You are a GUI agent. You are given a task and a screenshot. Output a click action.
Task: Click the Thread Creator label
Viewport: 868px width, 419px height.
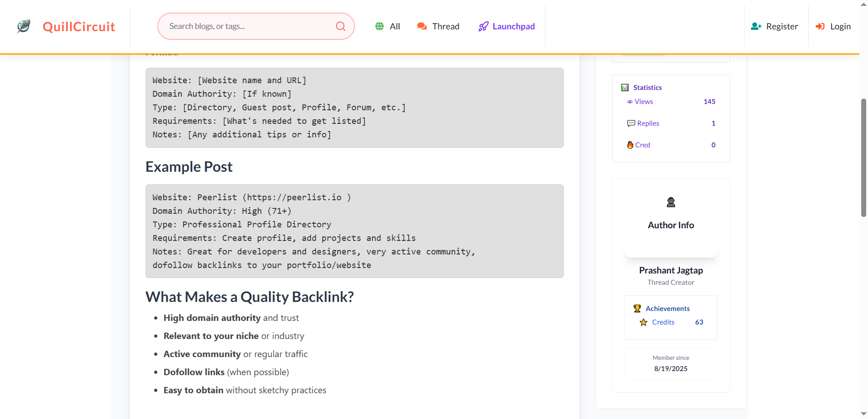(671, 282)
